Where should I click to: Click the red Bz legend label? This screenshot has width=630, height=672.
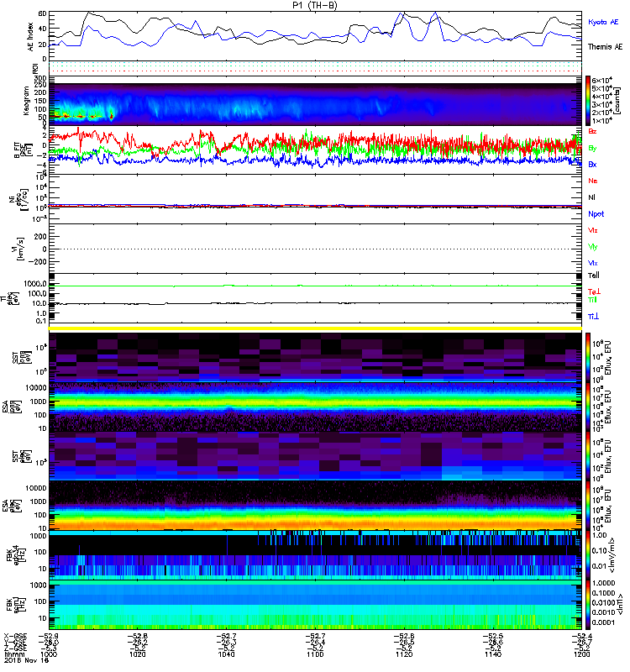[592, 131]
